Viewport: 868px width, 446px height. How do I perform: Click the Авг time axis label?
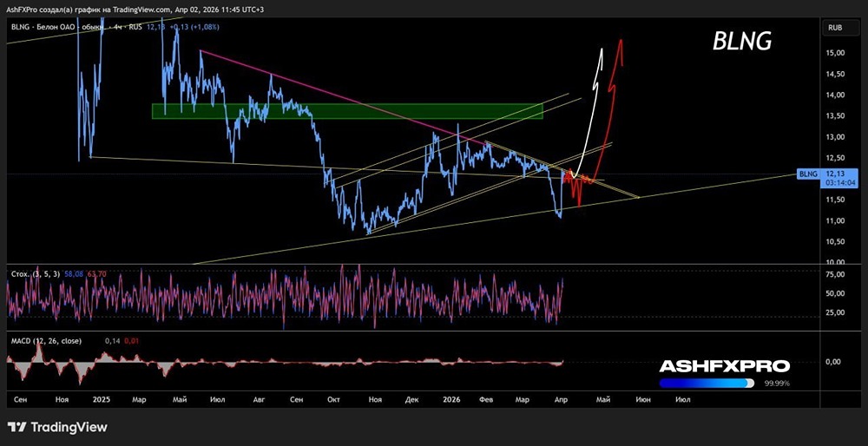tap(259, 399)
